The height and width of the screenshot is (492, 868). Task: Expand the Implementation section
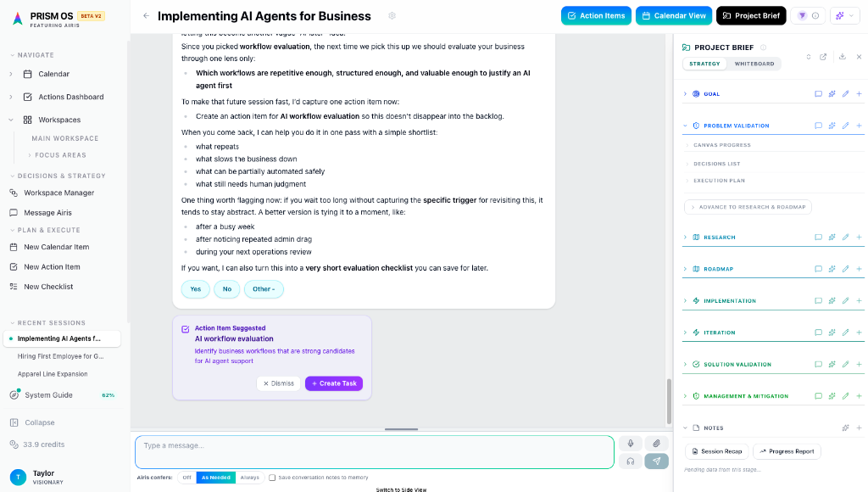[x=685, y=301]
